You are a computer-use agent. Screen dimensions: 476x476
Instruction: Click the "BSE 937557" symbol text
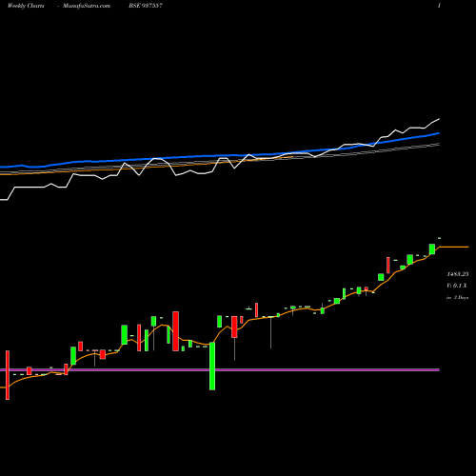146,6
